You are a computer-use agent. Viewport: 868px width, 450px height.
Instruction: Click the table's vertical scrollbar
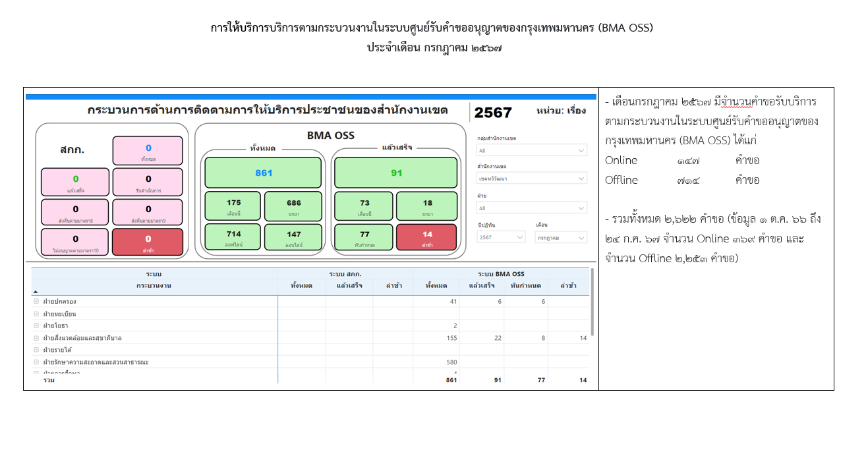[591, 303]
